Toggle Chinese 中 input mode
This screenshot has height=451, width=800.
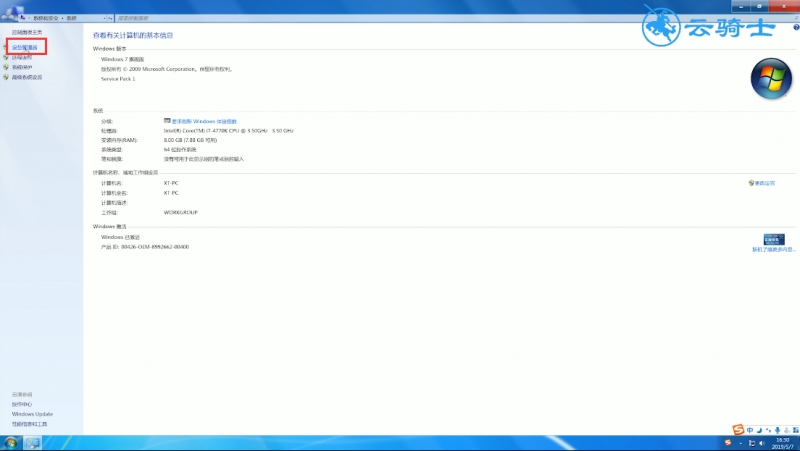[x=749, y=430]
